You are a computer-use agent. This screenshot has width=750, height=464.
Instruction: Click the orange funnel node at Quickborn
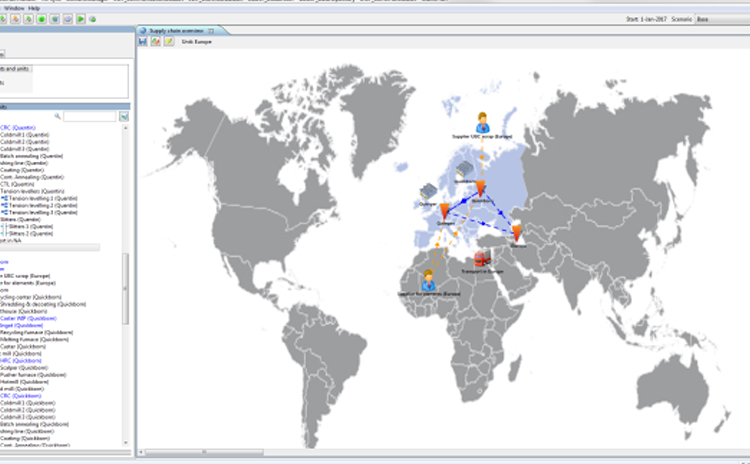coord(481,189)
